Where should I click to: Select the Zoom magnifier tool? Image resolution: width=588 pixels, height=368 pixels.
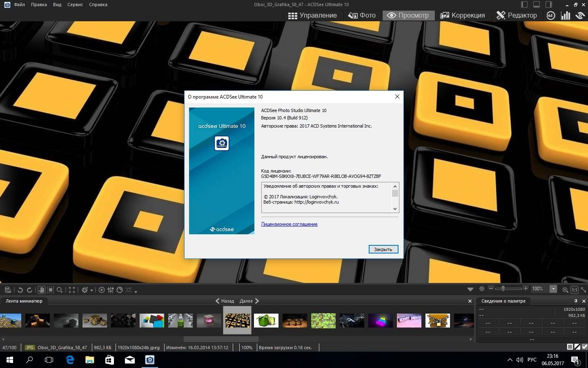click(60, 290)
